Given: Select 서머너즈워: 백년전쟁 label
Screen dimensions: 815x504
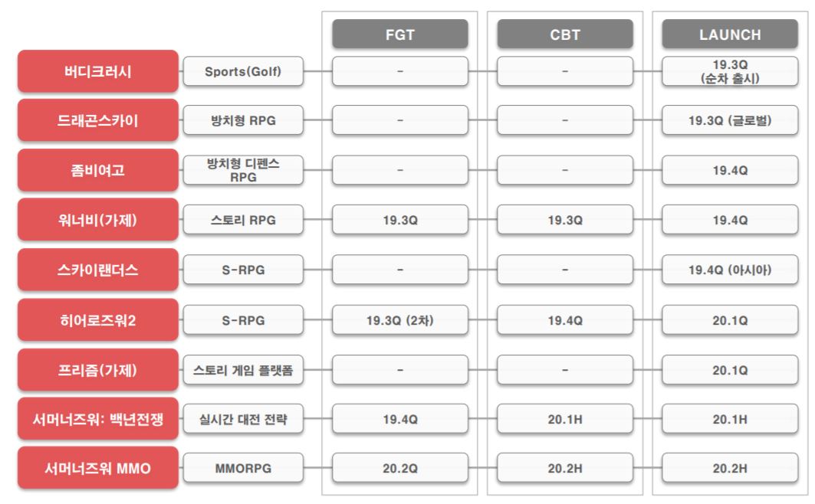Looking at the screenshot, I should pyautogui.click(x=98, y=419).
